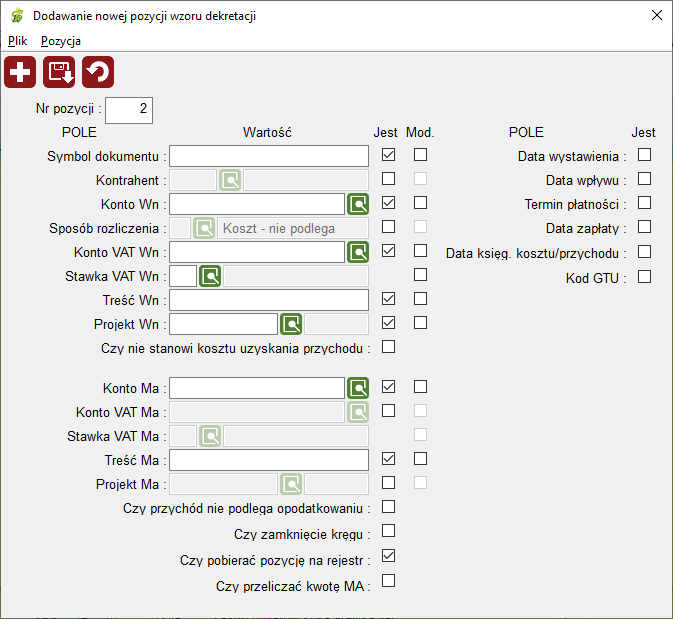Click the Treść Ma text field

(x=269, y=460)
